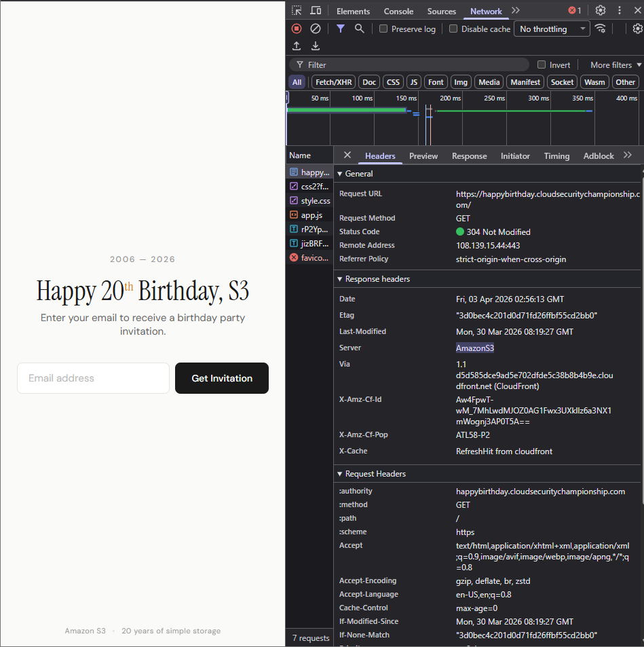Open network search magnifier icon

point(360,29)
